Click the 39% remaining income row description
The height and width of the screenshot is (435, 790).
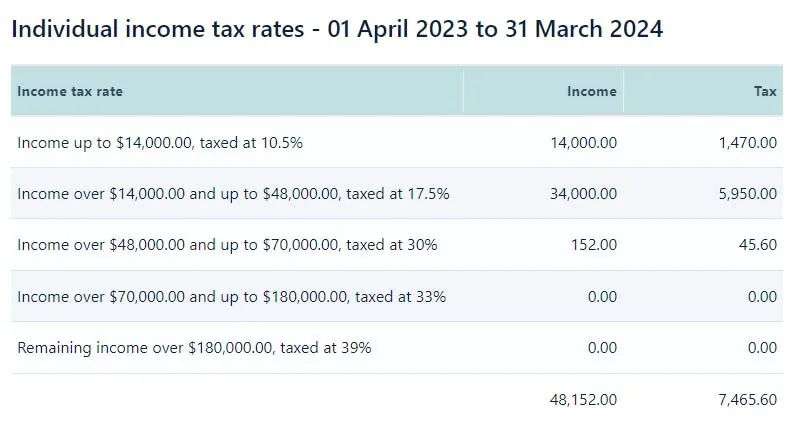(x=194, y=348)
